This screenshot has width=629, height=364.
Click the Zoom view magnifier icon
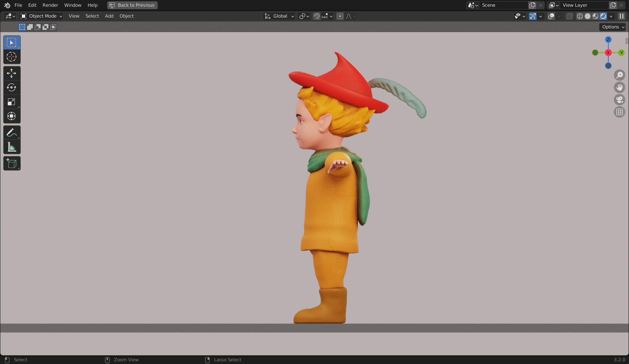click(620, 75)
